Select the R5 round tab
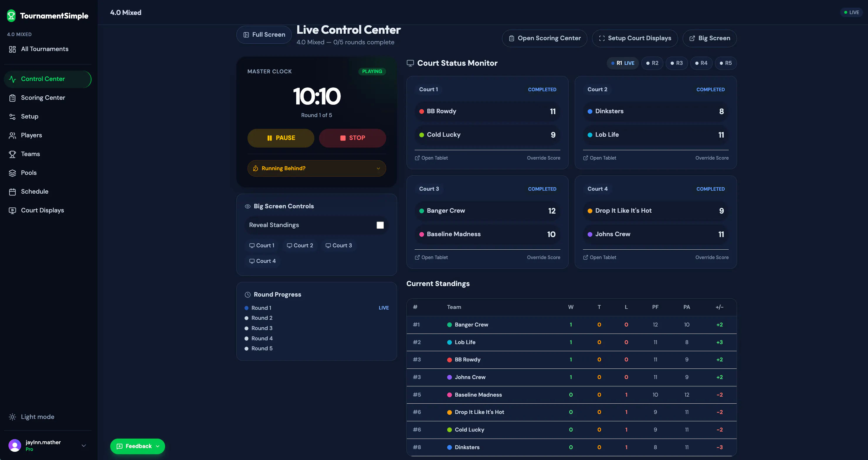868x460 pixels. coord(725,63)
